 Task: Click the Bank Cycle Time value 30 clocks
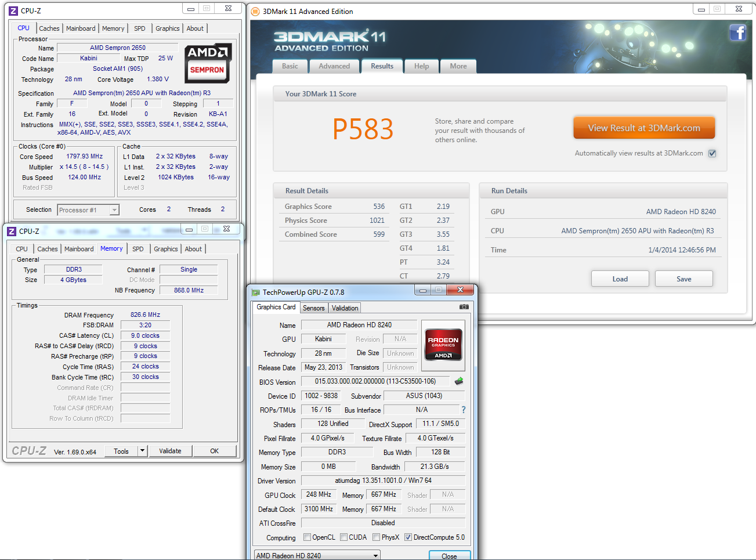click(x=145, y=377)
